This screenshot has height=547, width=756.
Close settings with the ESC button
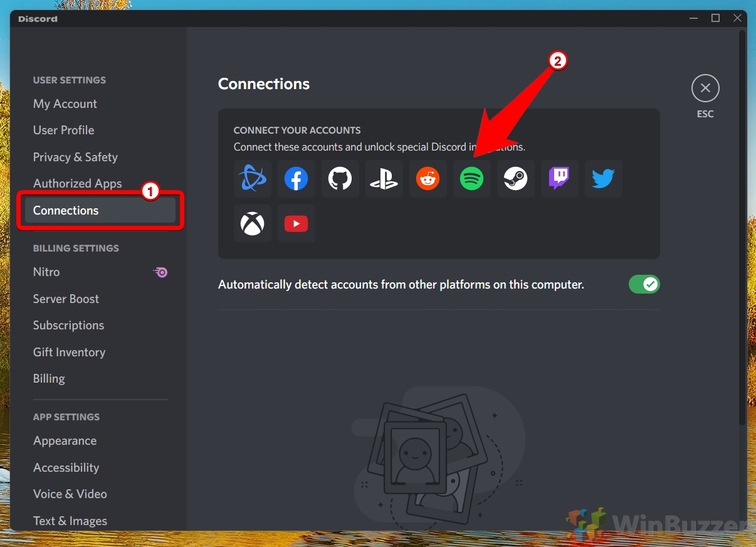(705, 88)
